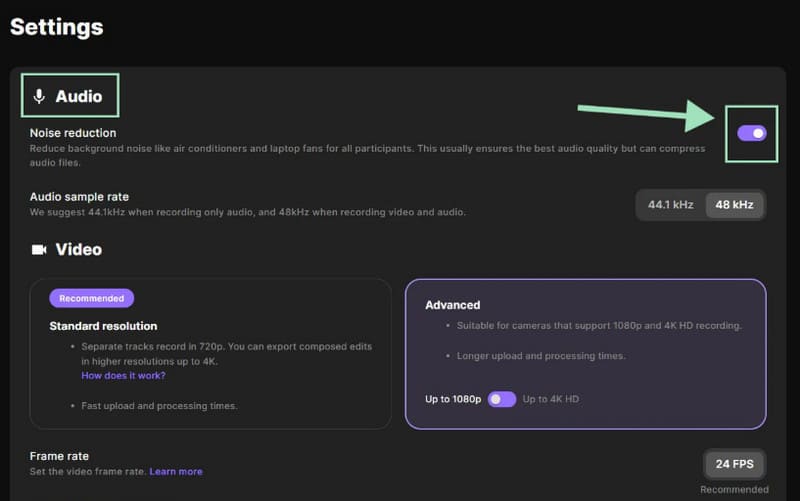Click the microphone icon beside Audio

(x=39, y=97)
